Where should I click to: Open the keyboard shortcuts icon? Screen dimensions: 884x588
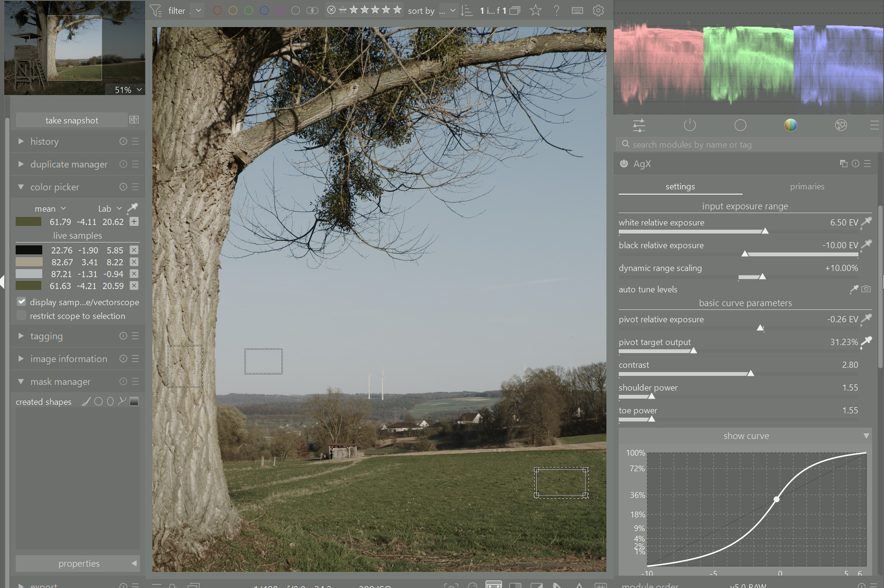click(577, 10)
